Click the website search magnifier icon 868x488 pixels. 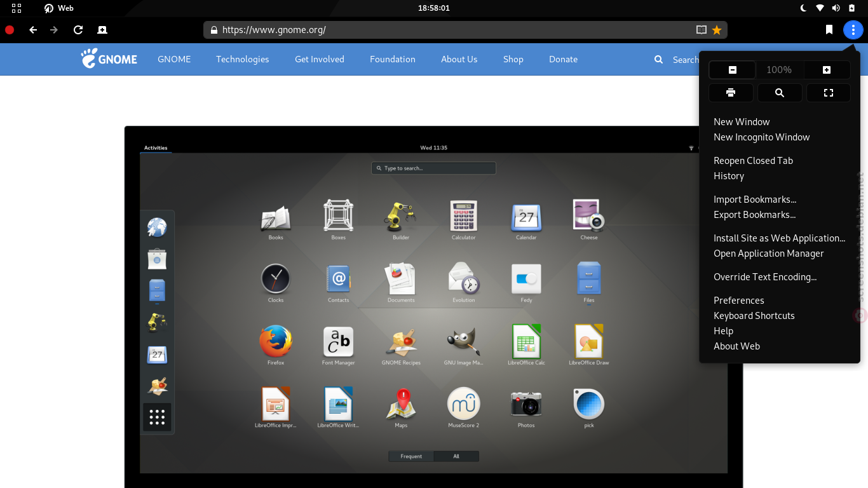click(x=658, y=59)
